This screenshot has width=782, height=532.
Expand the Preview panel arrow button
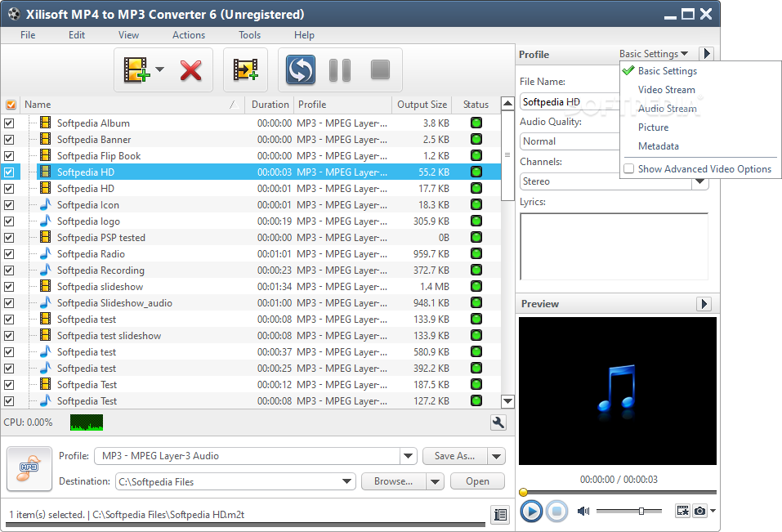coord(704,304)
